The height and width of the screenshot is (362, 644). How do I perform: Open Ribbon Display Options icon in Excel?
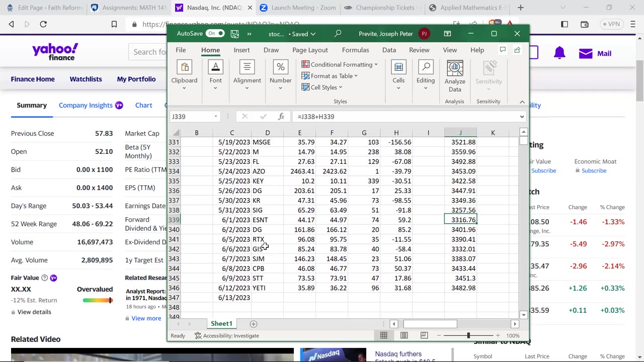pyautogui.click(x=447, y=34)
